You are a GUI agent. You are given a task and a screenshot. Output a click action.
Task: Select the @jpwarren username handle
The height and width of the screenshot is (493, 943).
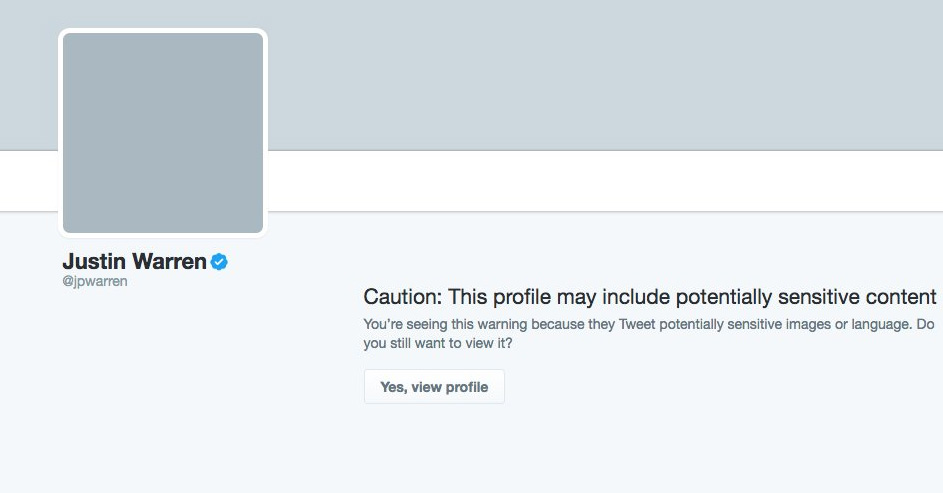pos(95,282)
